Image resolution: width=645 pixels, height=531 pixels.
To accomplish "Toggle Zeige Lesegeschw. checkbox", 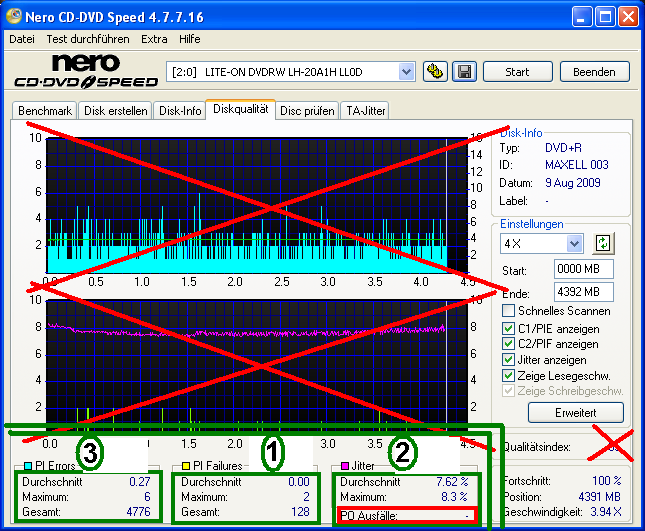I will point(508,375).
